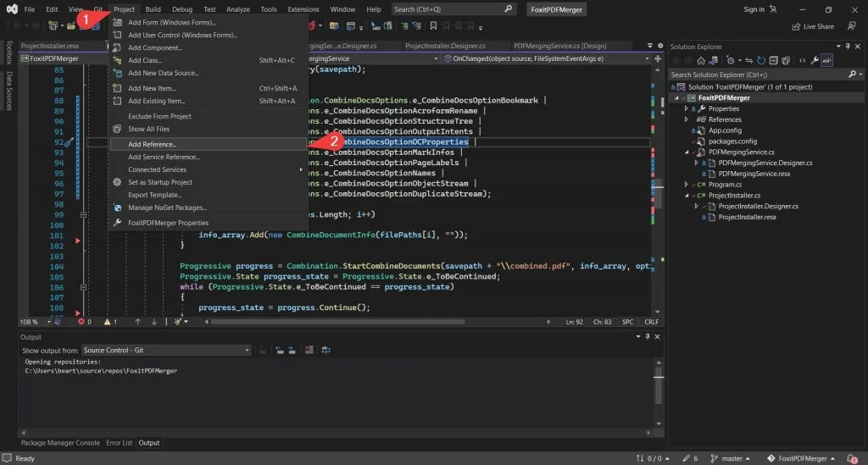Click split editor icon above vertical scrollbar
The height and width of the screenshot is (465, 868).
(x=658, y=58)
